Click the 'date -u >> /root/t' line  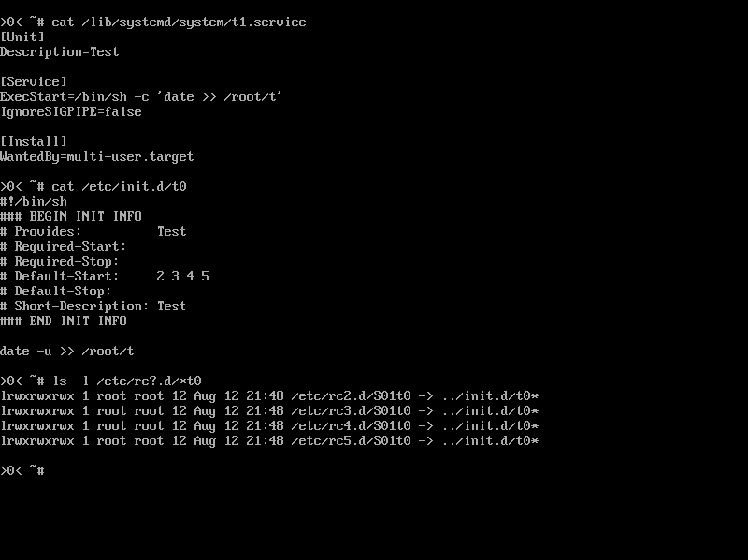(x=67, y=352)
